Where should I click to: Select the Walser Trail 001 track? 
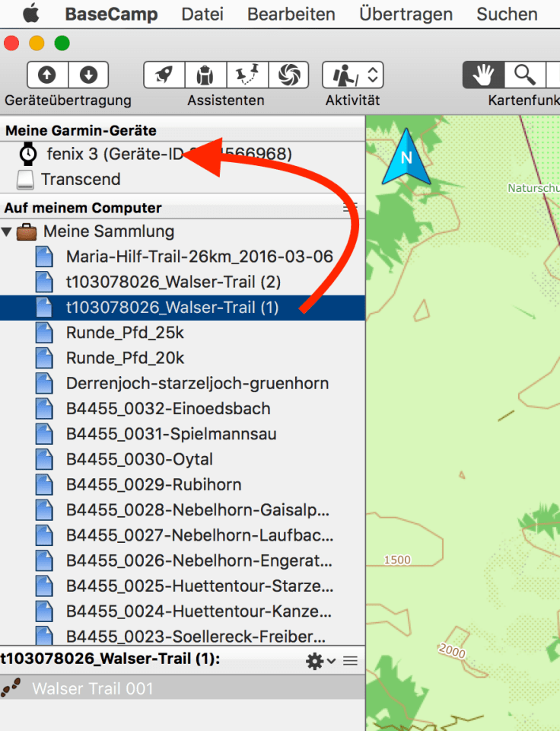pyautogui.click(x=92, y=689)
